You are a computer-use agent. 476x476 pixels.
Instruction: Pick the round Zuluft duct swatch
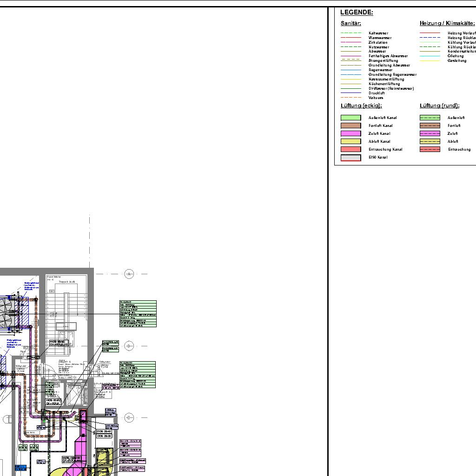point(430,133)
